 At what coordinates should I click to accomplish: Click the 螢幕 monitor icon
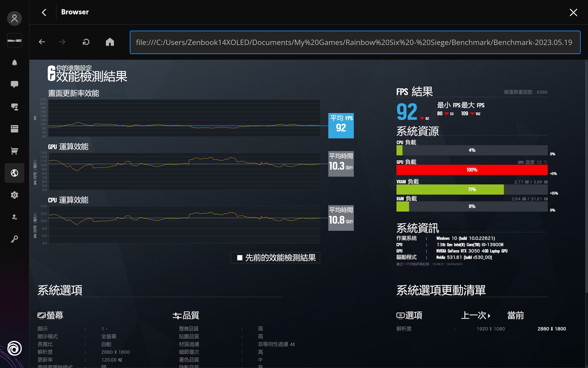[42, 315]
